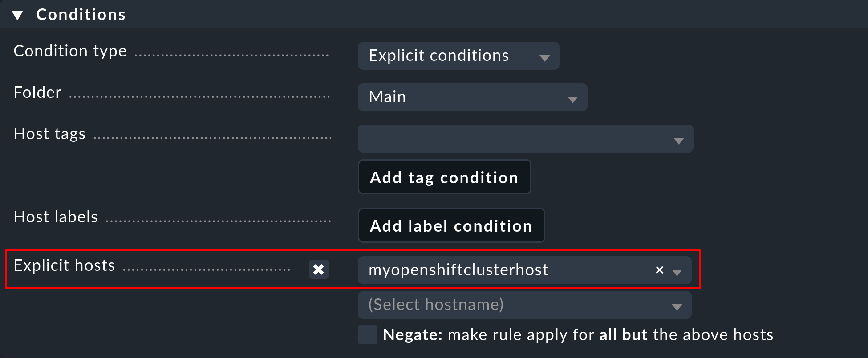
Task: Remove myopenshiftclusterhost using its small x icon
Action: click(x=659, y=270)
